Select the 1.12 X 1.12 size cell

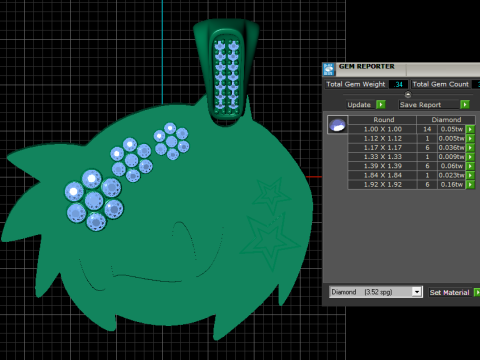pos(383,138)
